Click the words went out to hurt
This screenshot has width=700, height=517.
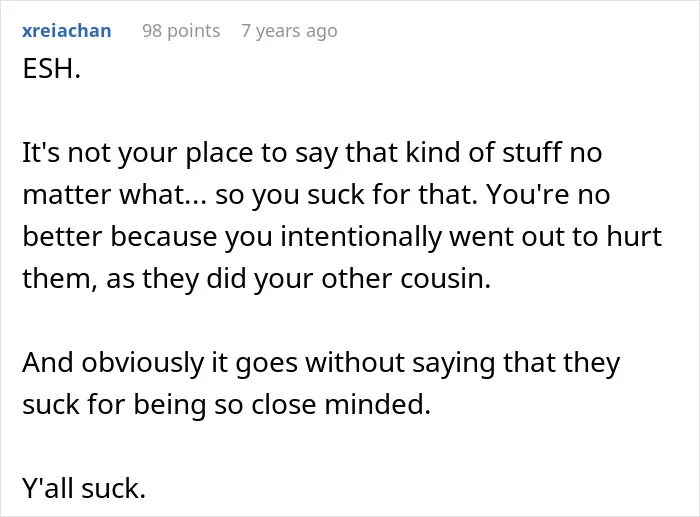[555, 237]
